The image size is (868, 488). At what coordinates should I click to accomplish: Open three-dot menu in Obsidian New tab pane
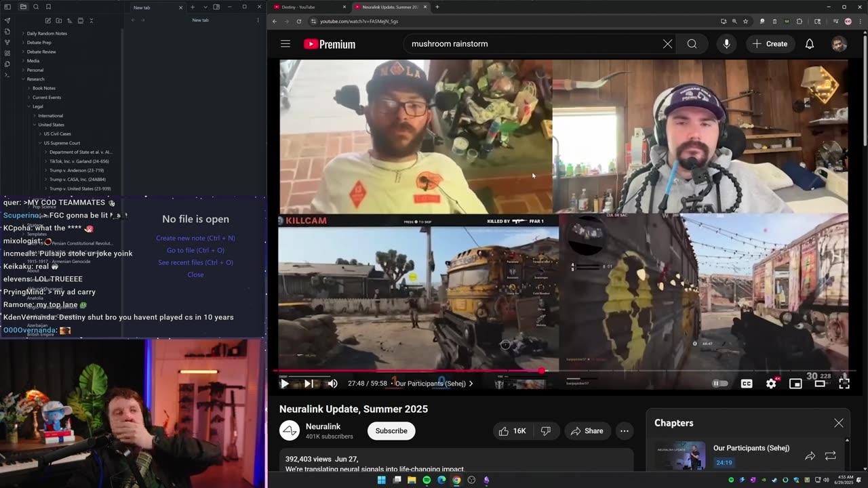258,20
